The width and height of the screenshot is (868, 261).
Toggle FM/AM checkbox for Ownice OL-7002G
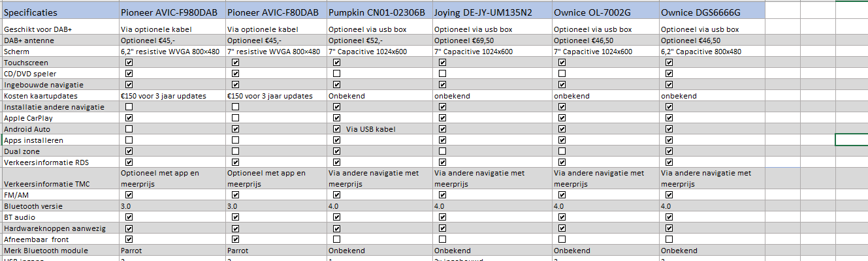click(x=562, y=195)
